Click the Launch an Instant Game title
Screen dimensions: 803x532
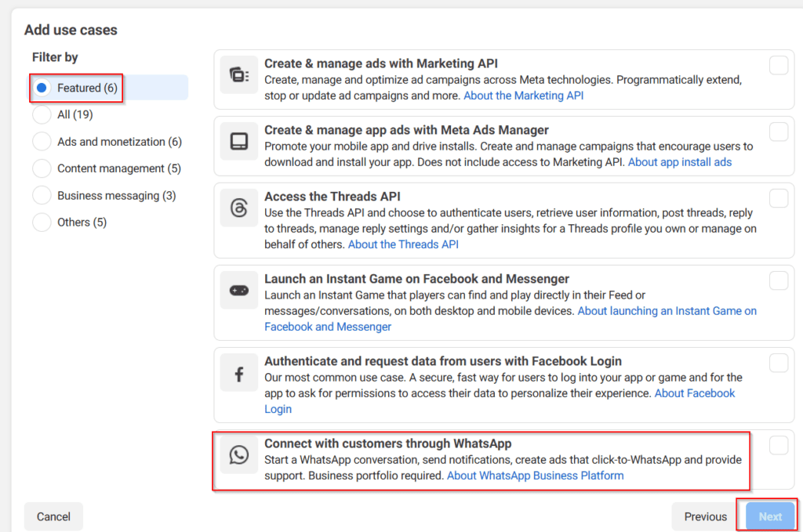pyautogui.click(x=416, y=279)
